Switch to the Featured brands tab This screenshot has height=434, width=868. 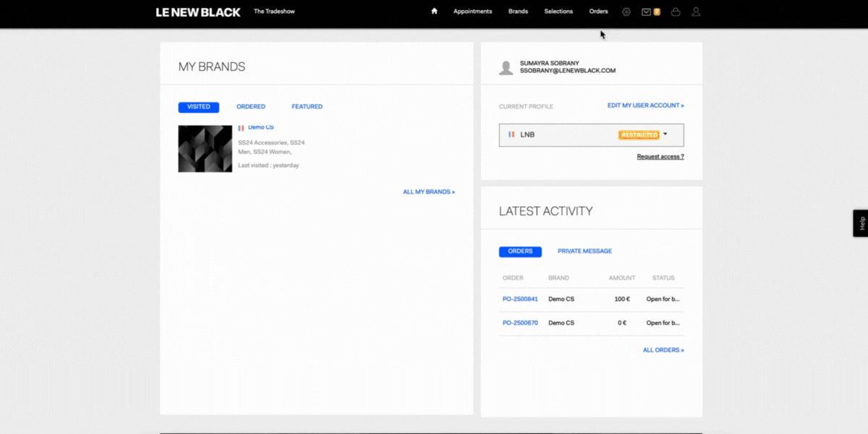pyautogui.click(x=307, y=107)
